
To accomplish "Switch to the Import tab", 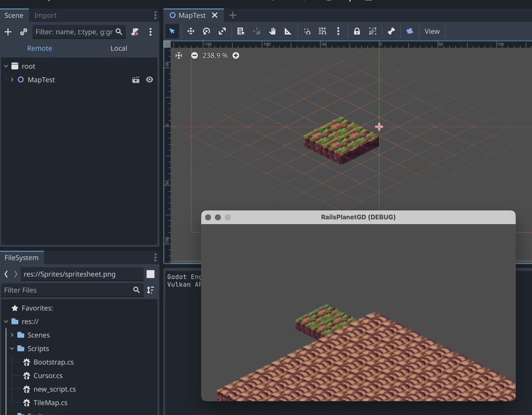I will point(45,15).
